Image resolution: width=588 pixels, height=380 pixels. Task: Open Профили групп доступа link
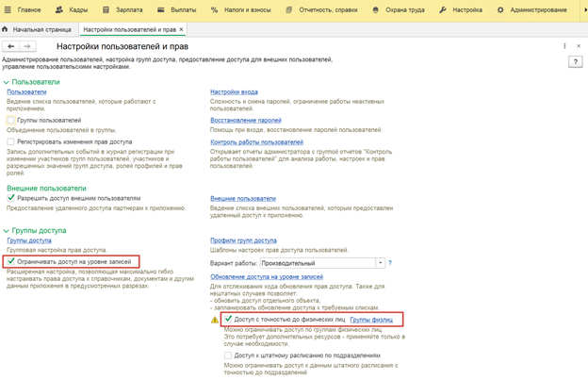pyautogui.click(x=243, y=240)
